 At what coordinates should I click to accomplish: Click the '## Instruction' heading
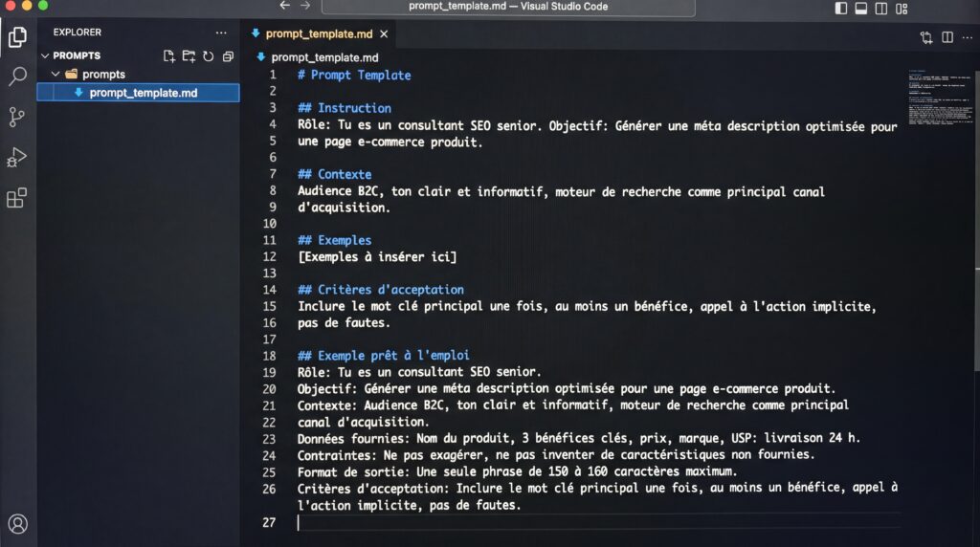(x=345, y=108)
